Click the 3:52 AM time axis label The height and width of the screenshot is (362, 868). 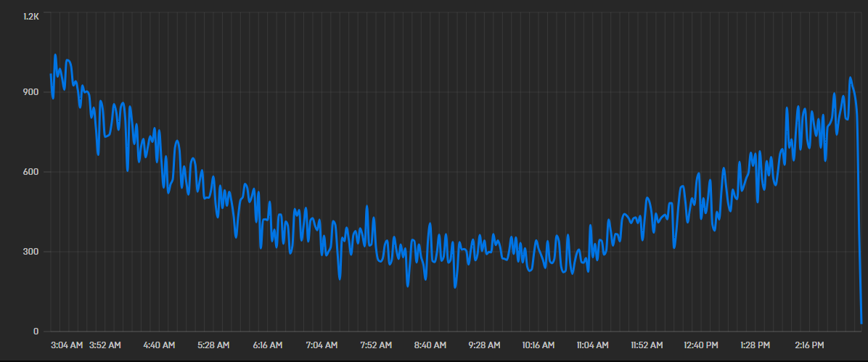click(x=105, y=345)
